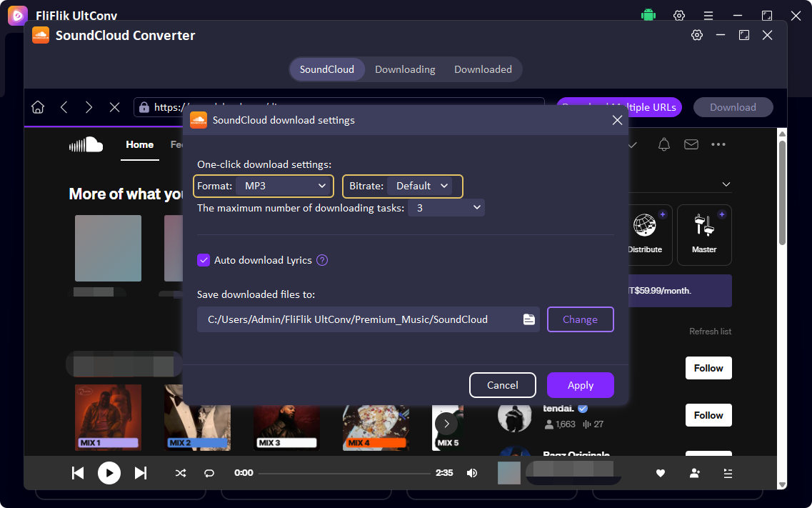The image size is (812, 508).
Task: Close the SoundCloud download settings dialog
Action: pyautogui.click(x=617, y=120)
